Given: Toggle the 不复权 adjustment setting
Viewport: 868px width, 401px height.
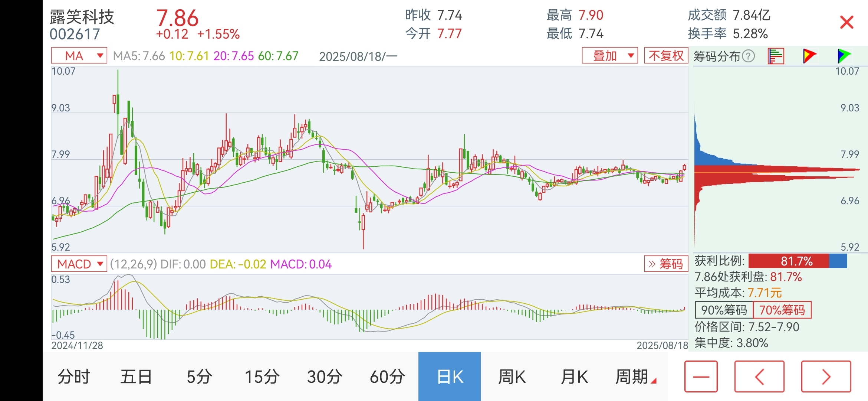Looking at the screenshot, I should tap(666, 56).
